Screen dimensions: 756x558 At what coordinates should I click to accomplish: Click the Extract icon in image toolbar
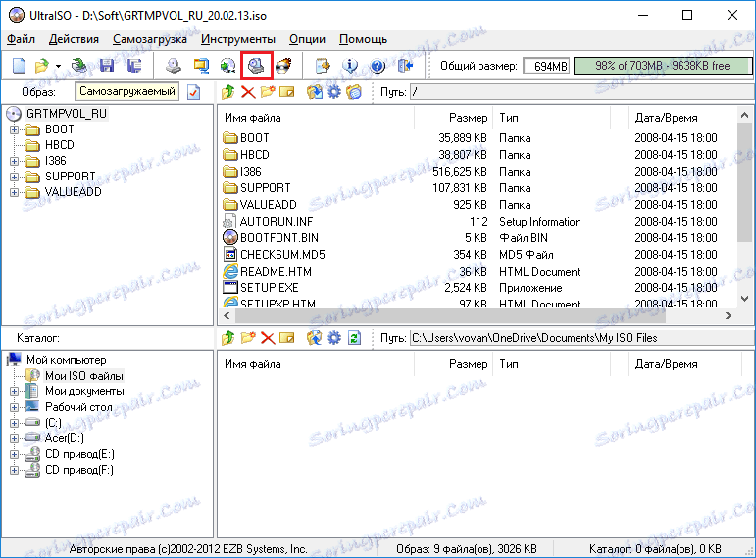tap(315, 91)
